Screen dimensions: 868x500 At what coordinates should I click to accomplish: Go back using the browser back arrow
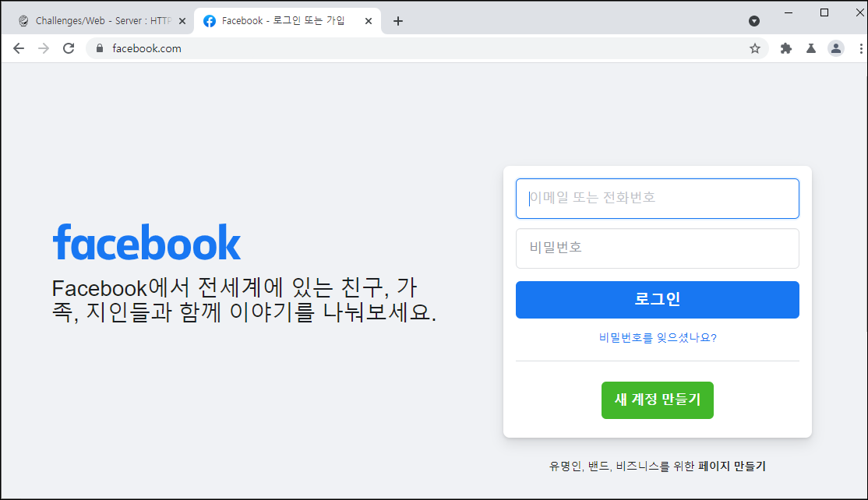(x=19, y=48)
